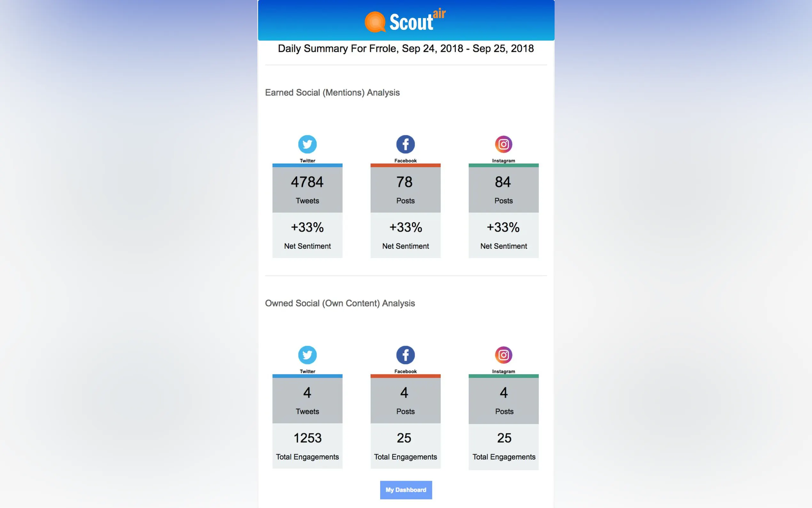Image resolution: width=812 pixels, height=508 pixels.
Task: Click the Daily Summary For Frrole title
Action: [x=405, y=49]
